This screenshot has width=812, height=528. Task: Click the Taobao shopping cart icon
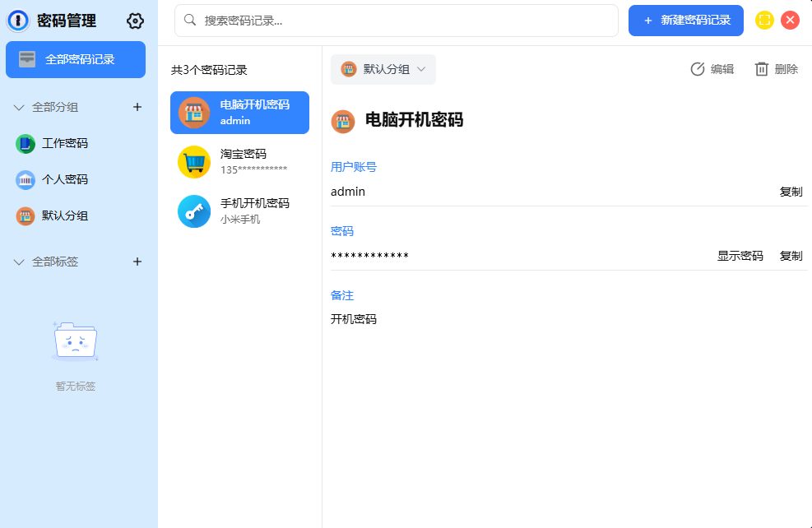[x=194, y=162]
